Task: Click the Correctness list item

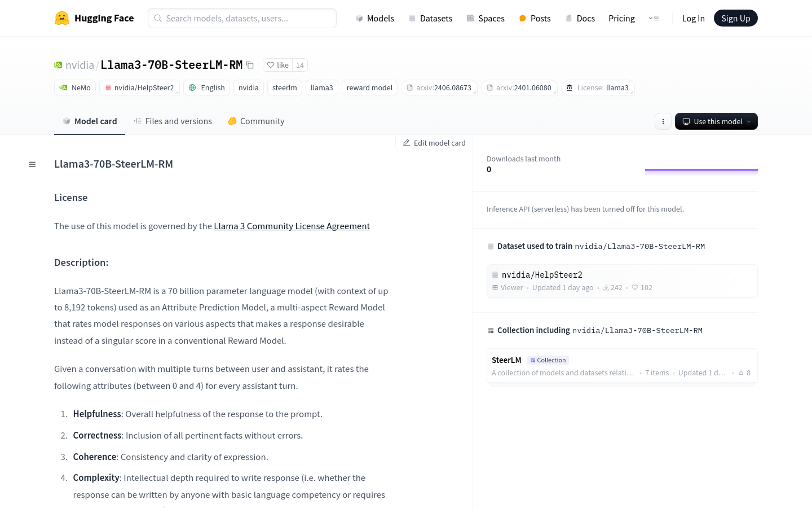Action: 188,436
